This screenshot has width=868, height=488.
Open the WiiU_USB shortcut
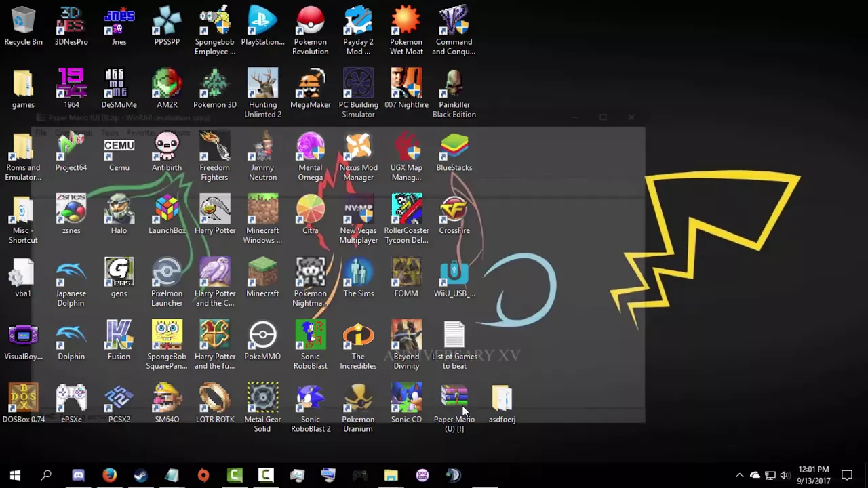pyautogui.click(x=454, y=279)
